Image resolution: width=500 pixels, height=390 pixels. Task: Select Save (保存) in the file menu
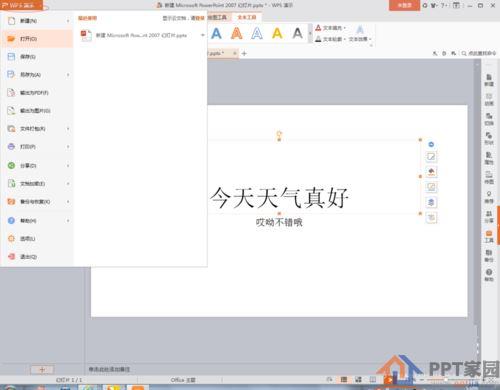point(37,57)
